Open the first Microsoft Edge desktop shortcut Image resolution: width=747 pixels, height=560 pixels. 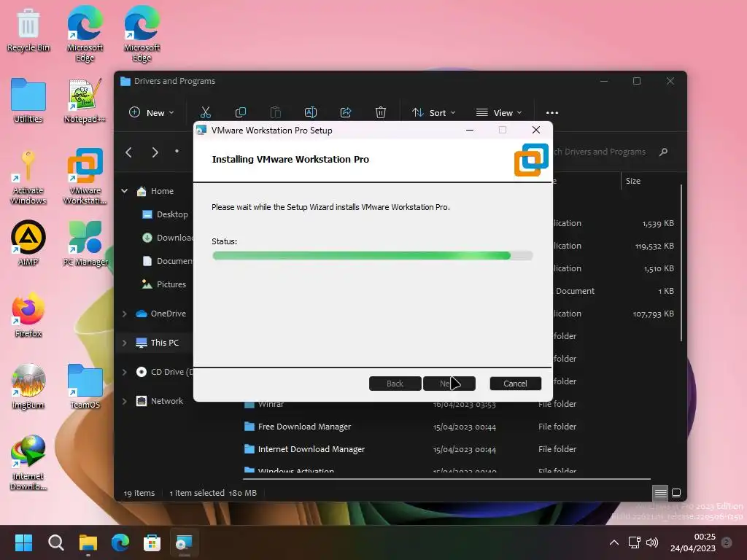(85, 34)
